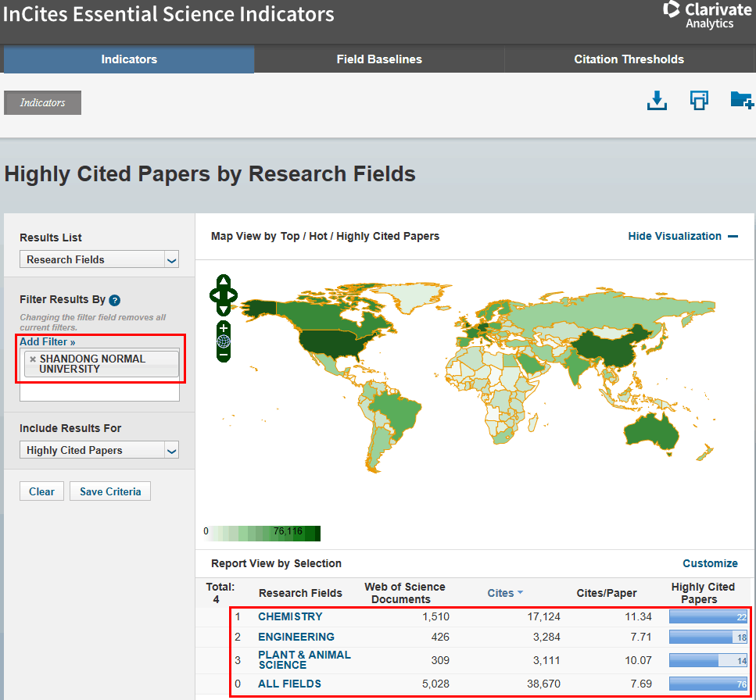The width and height of the screenshot is (756, 700).
Task: Click the All Fields documents value 5,028
Action: click(435, 684)
